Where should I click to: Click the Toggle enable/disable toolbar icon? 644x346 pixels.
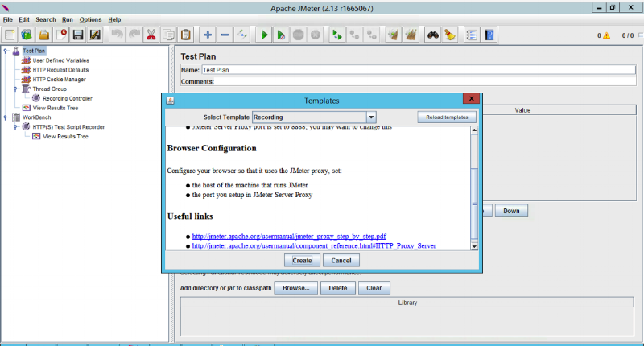click(x=242, y=35)
